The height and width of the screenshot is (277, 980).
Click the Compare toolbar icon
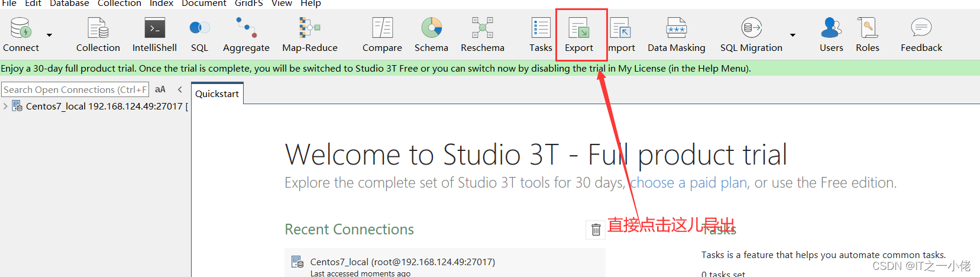(x=382, y=34)
